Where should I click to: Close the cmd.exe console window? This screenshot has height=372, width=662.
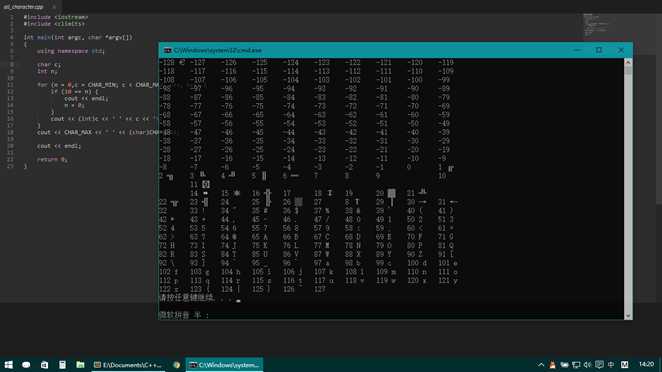(621, 50)
